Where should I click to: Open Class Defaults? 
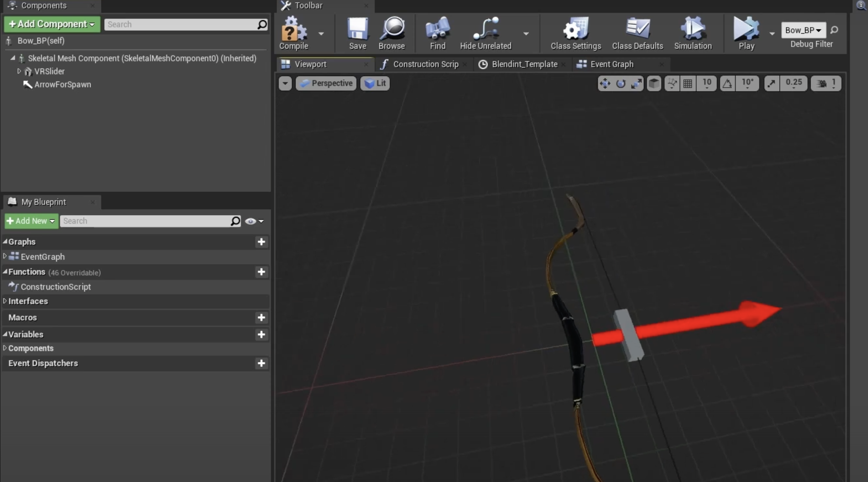[x=637, y=33]
